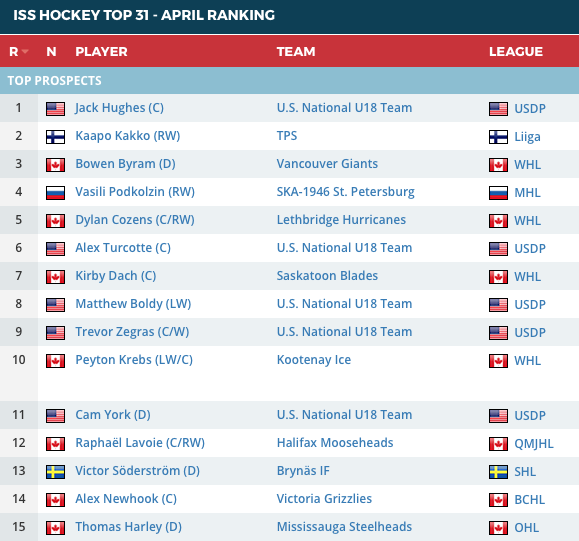
Task: Visit the Halifax Mooseheads team page
Action: 335,443
